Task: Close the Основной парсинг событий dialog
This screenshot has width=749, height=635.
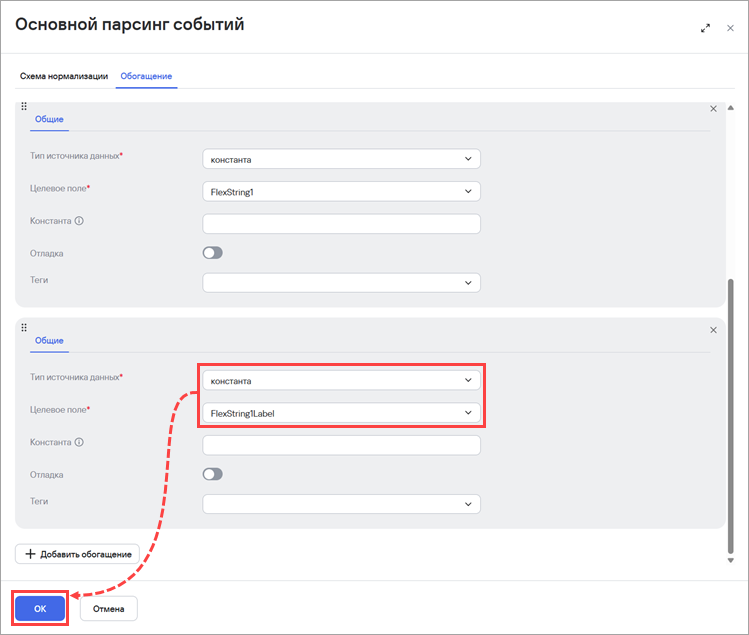Action: (730, 28)
